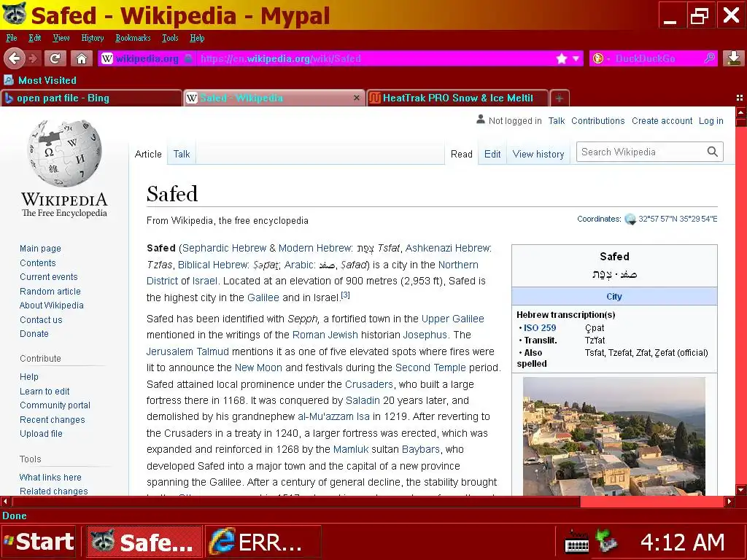This screenshot has height=560, width=747.
Task: Switch to HeatTrak PRO Snow tab
Action: pyautogui.click(x=457, y=98)
